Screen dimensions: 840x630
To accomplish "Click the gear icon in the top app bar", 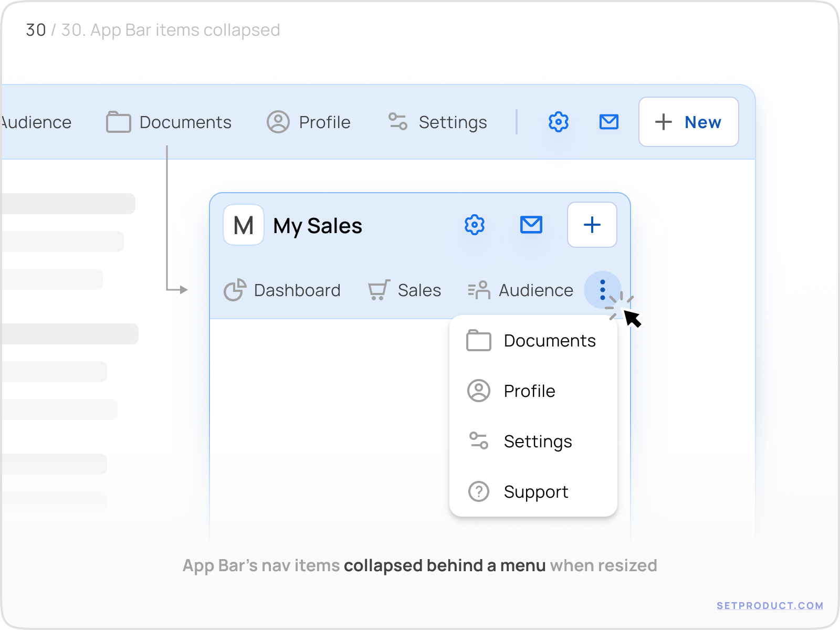I will point(558,122).
